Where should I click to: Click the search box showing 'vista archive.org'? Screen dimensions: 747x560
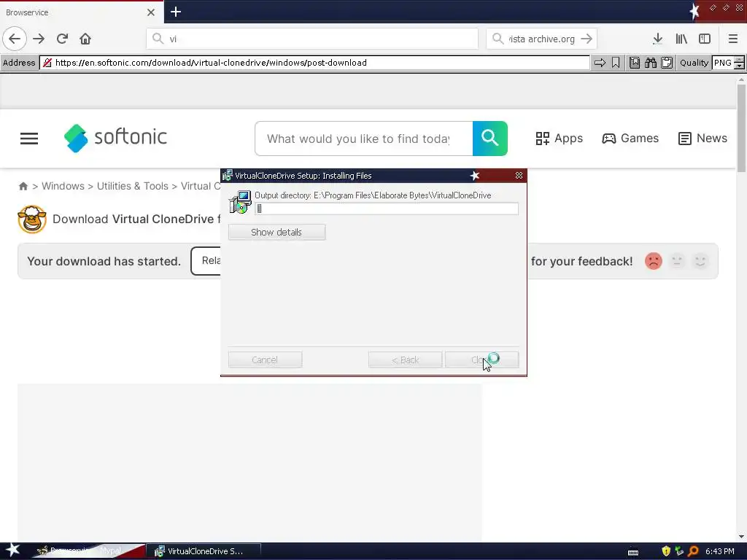541,39
